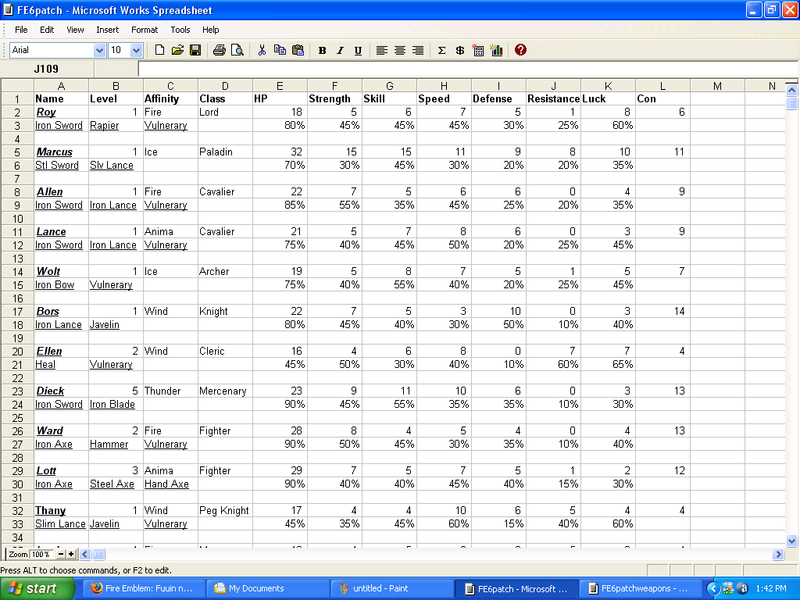Image resolution: width=800 pixels, height=600 pixels.
Task: Click the Paste clipboard icon
Action: pos(297,50)
